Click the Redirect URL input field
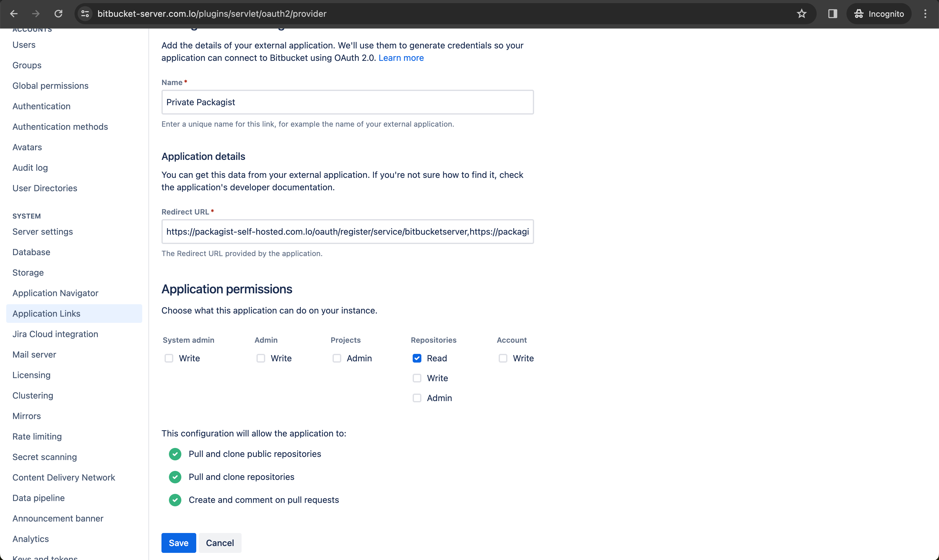The width and height of the screenshot is (939, 560). click(x=347, y=231)
